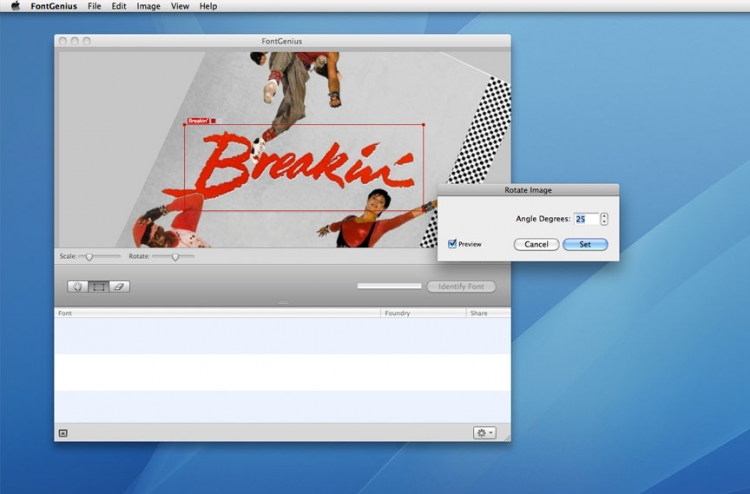This screenshot has width=750, height=494.
Task: Sort by the Font column header
Action: click(x=218, y=313)
